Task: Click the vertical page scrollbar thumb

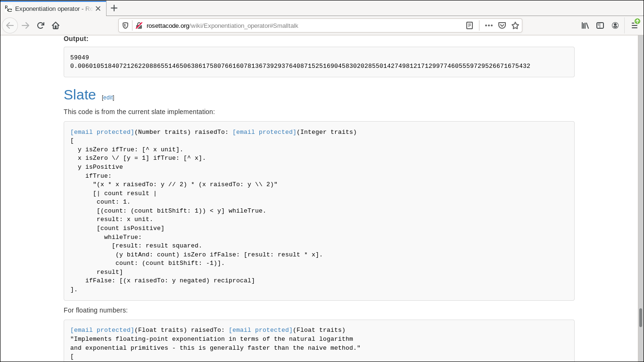Action: [641, 317]
